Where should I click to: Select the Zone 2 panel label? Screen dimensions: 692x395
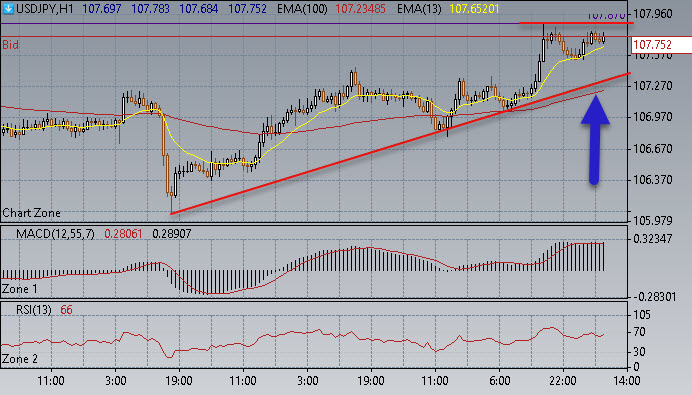pyautogui.click(x=20, y=359)
